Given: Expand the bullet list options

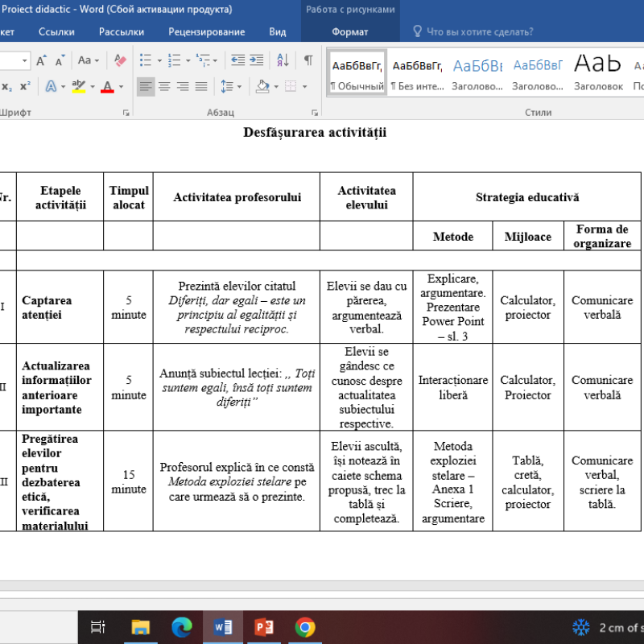Looking at the screenshot, I should [x=159, y=60].
